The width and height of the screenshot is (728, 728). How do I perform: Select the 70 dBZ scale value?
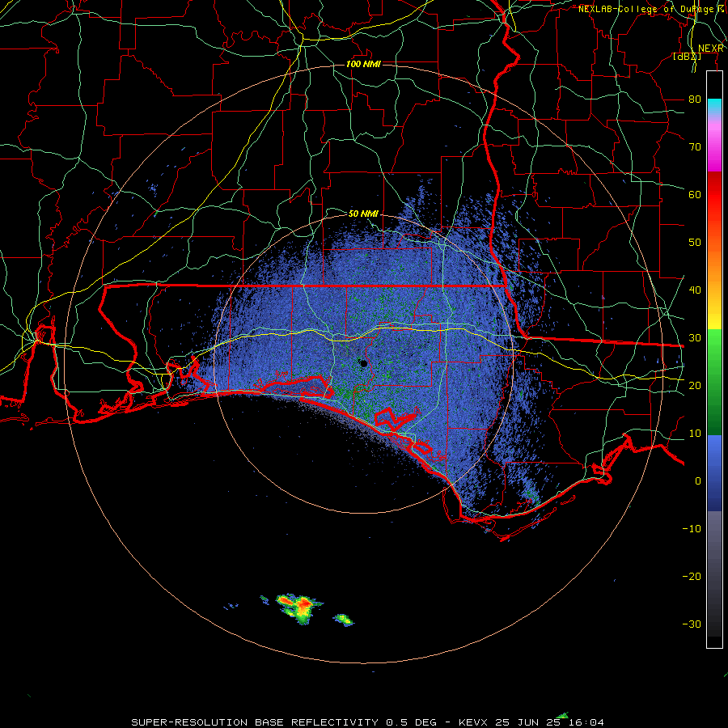coord(695,146)
